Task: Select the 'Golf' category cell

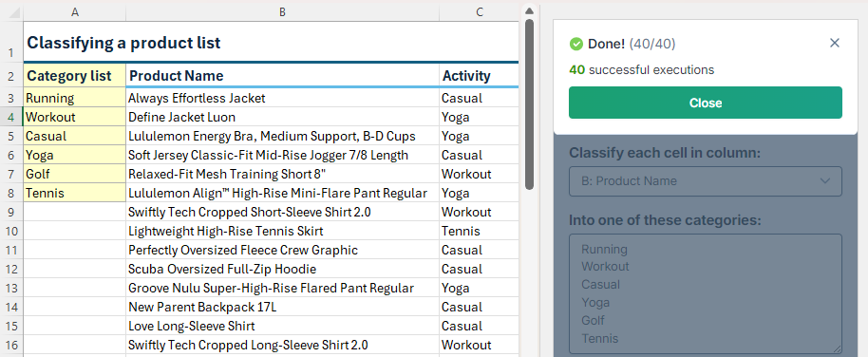Action: coord(75,174)
